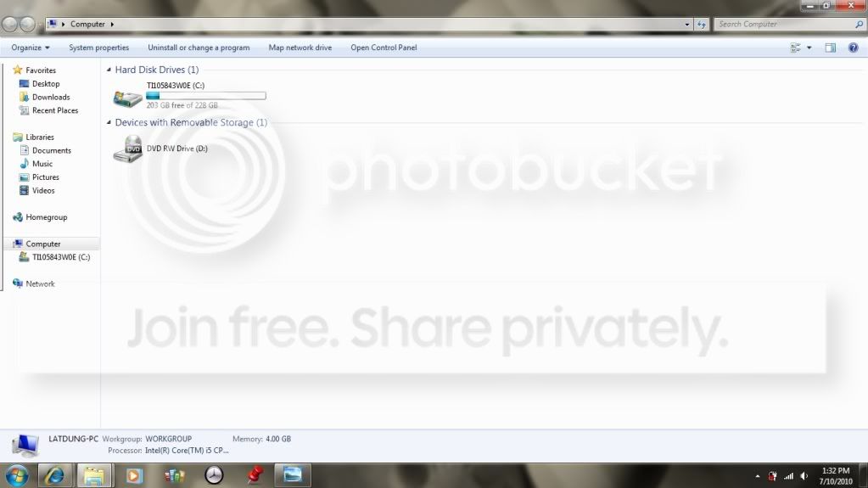Open Windows Media Player from the taskbar
The image size is (868, 488).
pos(134,475)
